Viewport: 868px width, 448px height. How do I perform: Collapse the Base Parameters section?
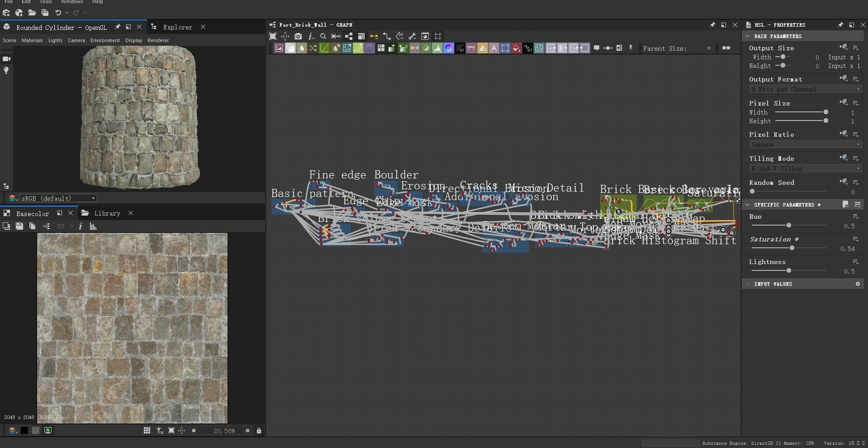coord(748,36)
